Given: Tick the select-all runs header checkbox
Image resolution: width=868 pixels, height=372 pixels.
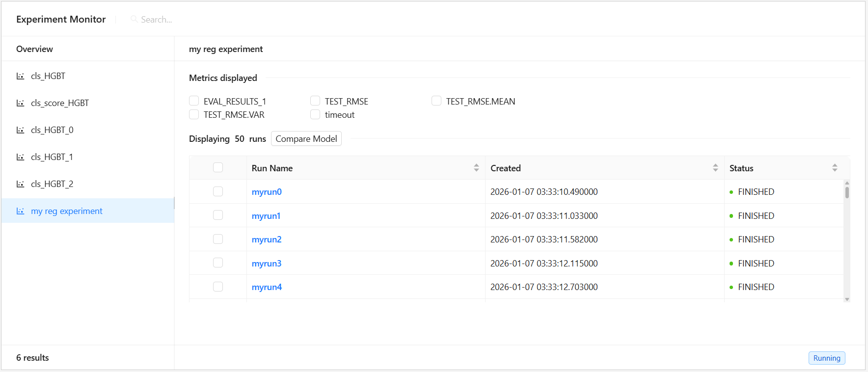Looking at the screenshot, I should pos(218,168).
